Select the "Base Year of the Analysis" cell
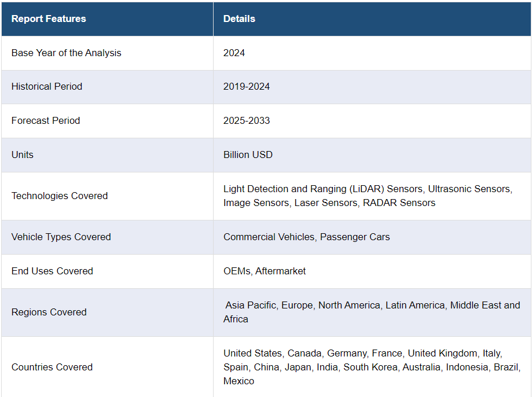Viewport: 532px width, 397px height. coord(67,53)
